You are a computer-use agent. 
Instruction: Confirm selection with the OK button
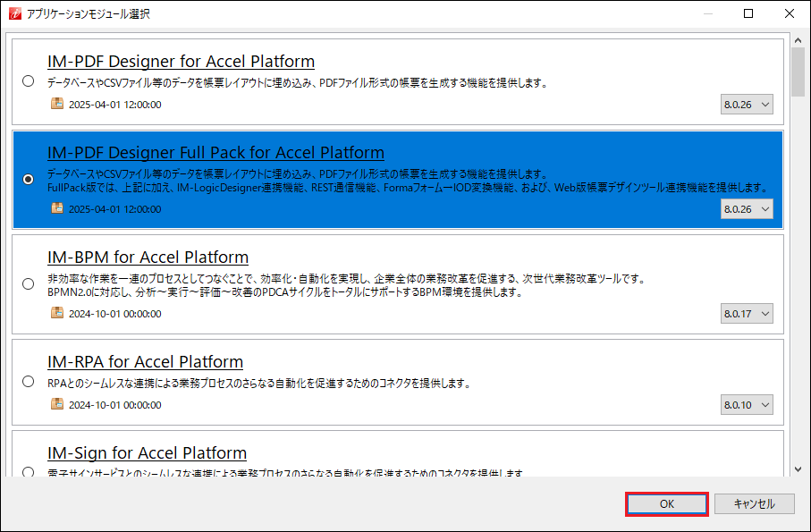tap(667, 503)
